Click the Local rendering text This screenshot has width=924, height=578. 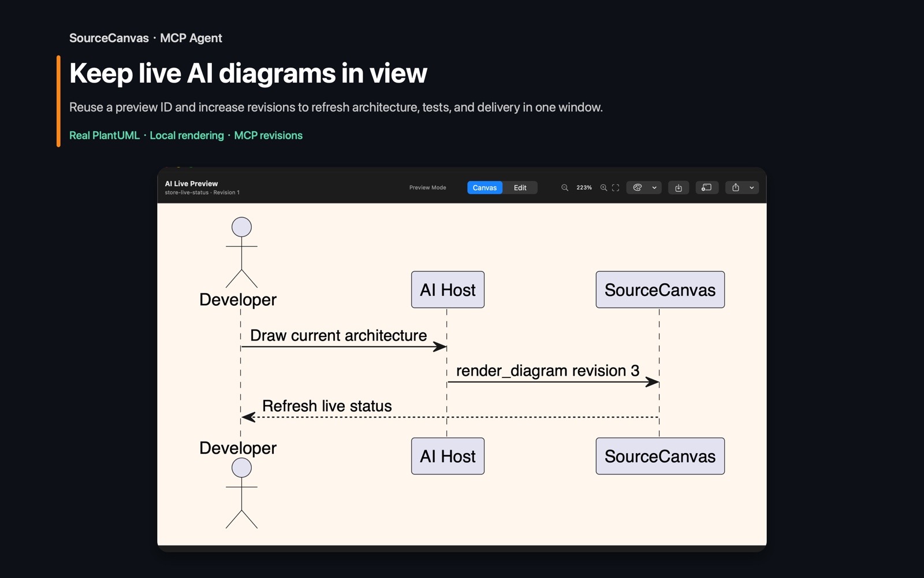[x=187, y=135]
